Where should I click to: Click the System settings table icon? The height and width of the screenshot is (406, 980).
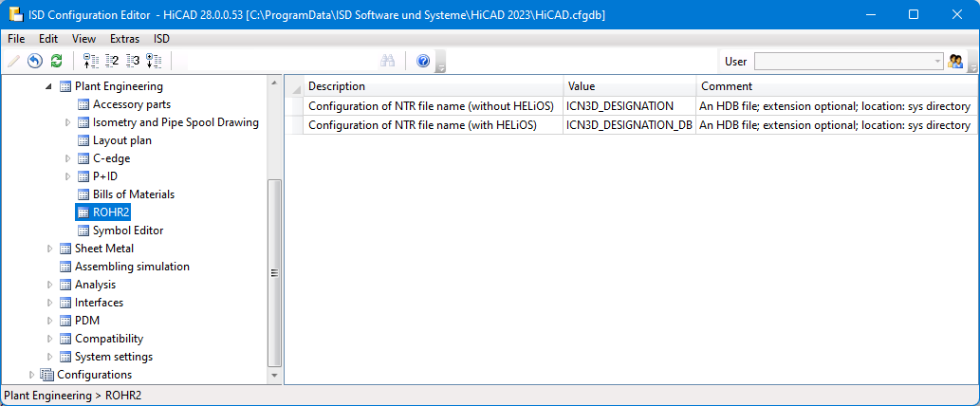[65, 358]
